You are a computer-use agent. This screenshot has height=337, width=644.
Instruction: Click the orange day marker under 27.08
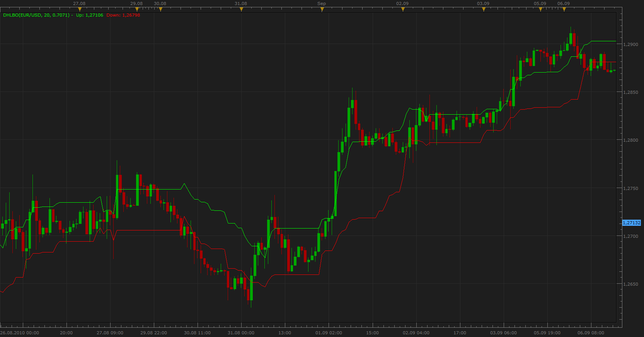pyautogui.click(x=80, y=9)
